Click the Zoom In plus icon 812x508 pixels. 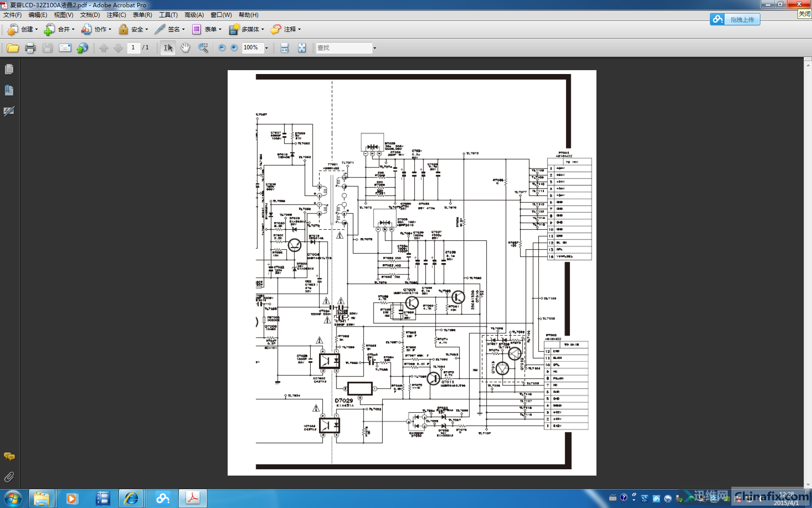point(234,47)
